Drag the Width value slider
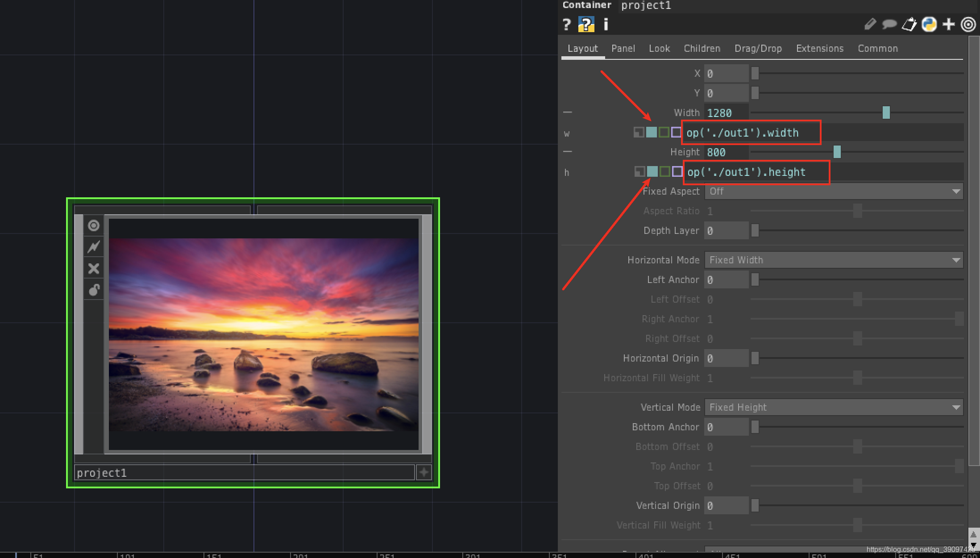980x558 pixels. point(886,112)
